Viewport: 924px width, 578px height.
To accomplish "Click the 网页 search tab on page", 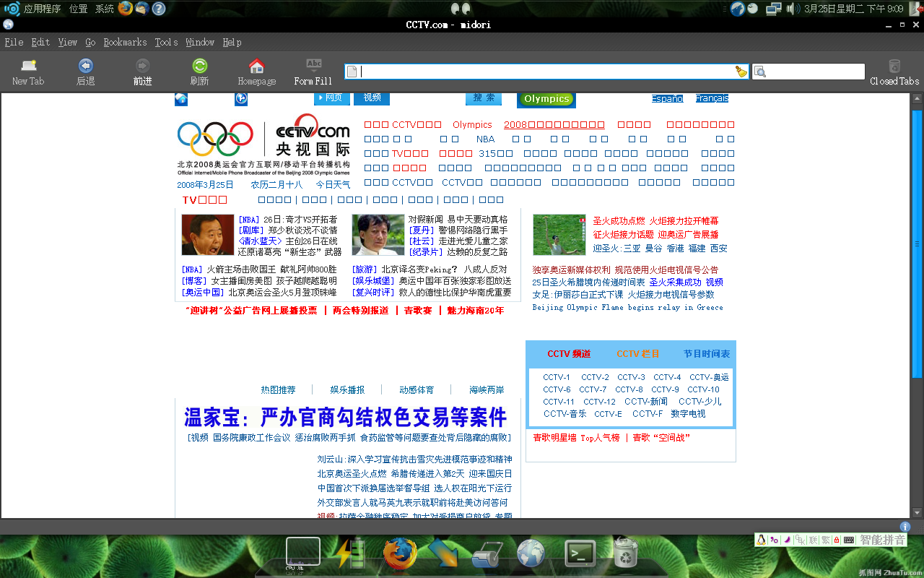I will point(332,98).
